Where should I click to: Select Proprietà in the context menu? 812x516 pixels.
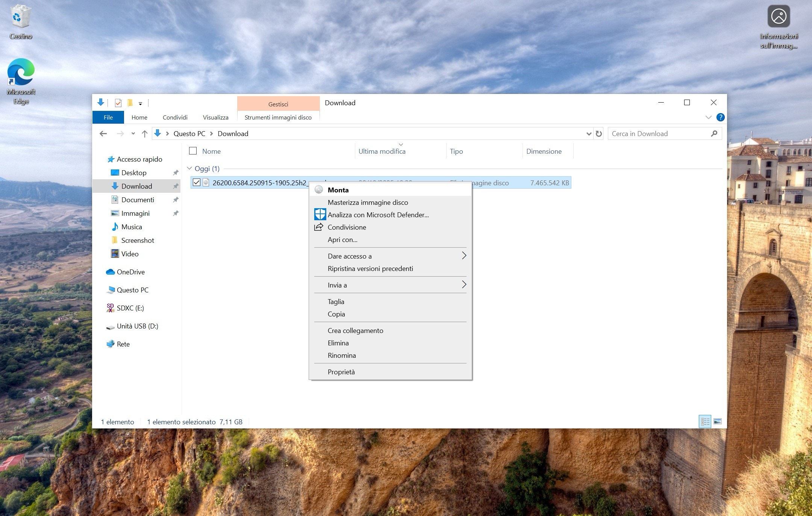coord(341,372)
